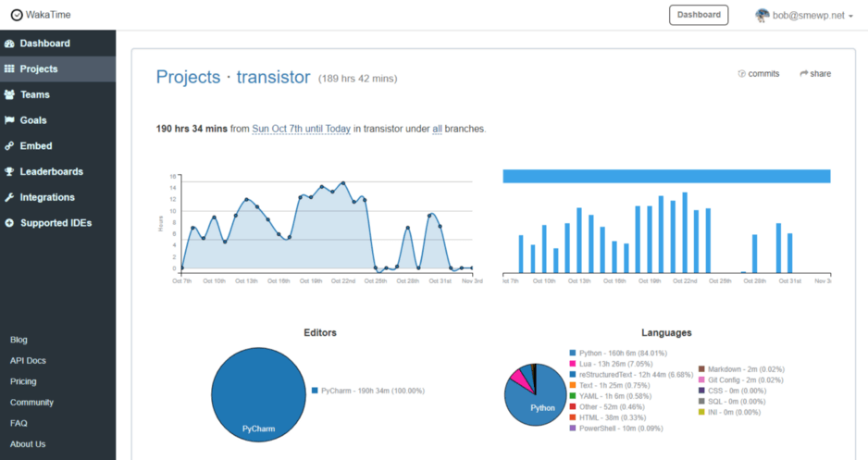
Task: Click the Git Config pink legend swatch
Action: [701, 379]
